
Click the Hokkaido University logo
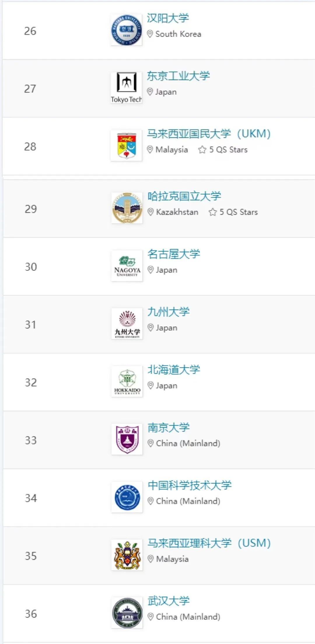(x=127, y=381)
